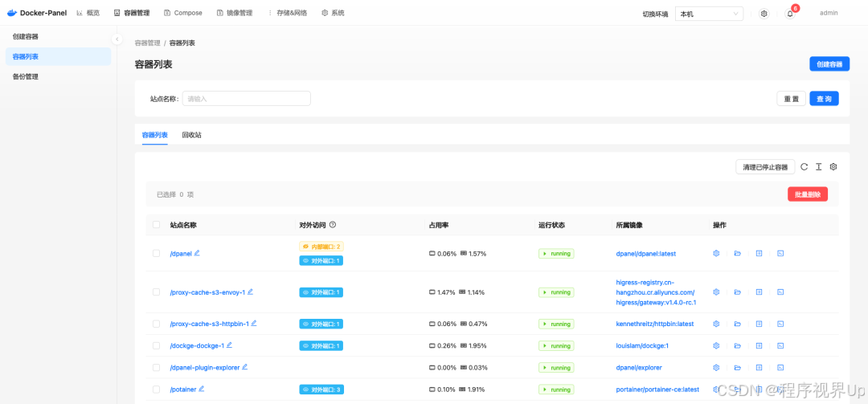Rename /dpanel via its pencil icon
Viewport: 868px width, 404px height.
point(197,253)
